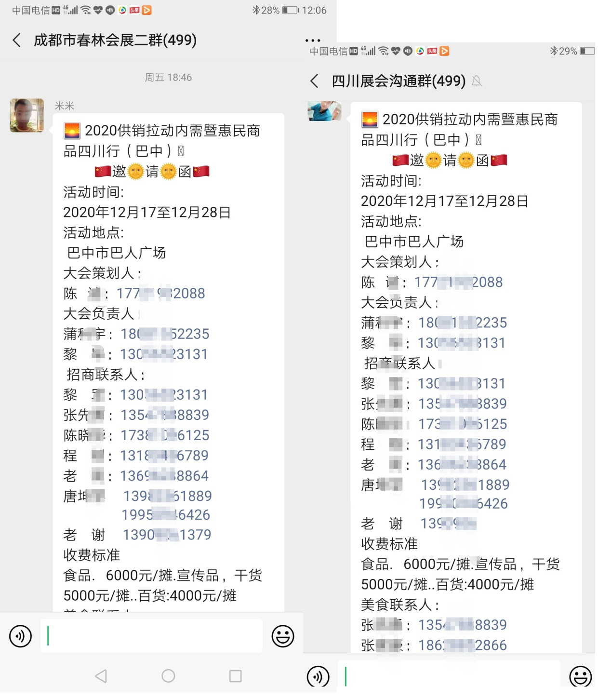Tap phone number ending 2235 in right chat
Viewport: 611px width, 700px height.
click(463, 323)
